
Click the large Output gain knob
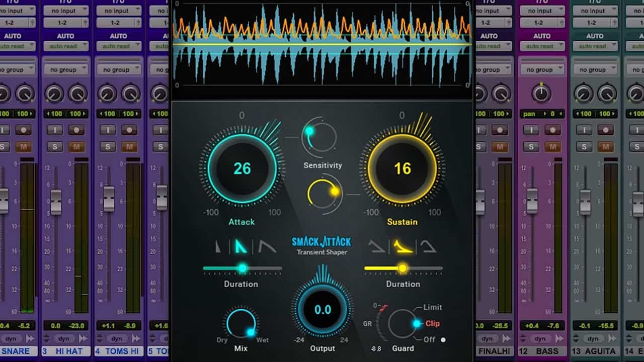[x=323, y=310]
